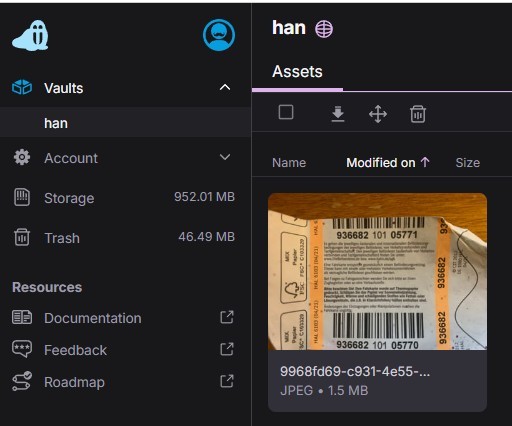Click Documentation external link arrow
The width and height of the screenshot is (512, 426).
point(227,317)
